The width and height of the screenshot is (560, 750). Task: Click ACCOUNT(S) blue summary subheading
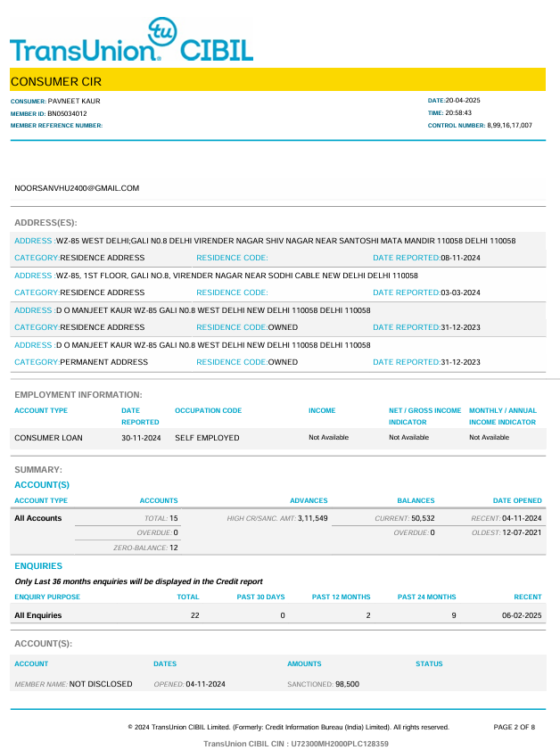pos(42,485)
